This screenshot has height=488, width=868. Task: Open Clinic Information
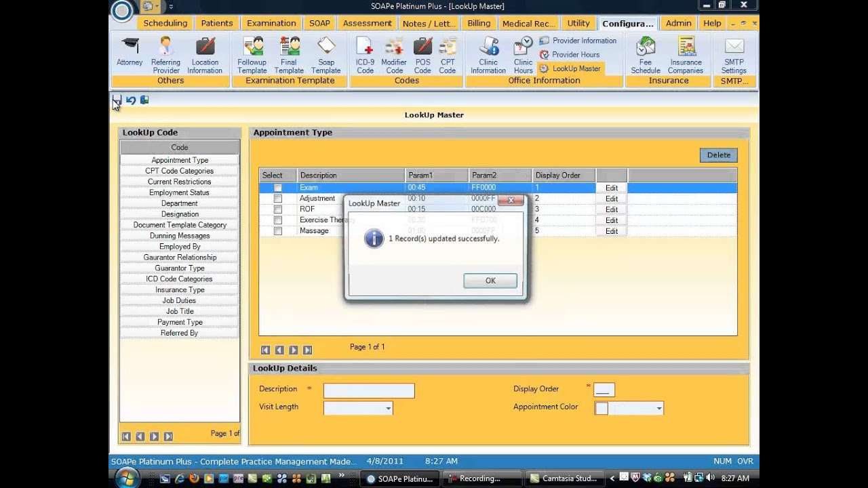coord(488,56)
